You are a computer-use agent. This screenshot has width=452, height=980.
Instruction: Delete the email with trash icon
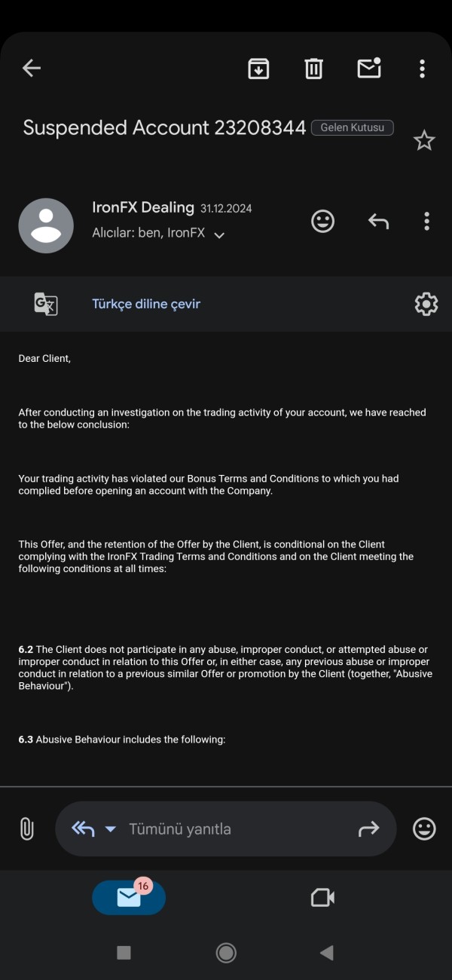[x=313, y=69]
